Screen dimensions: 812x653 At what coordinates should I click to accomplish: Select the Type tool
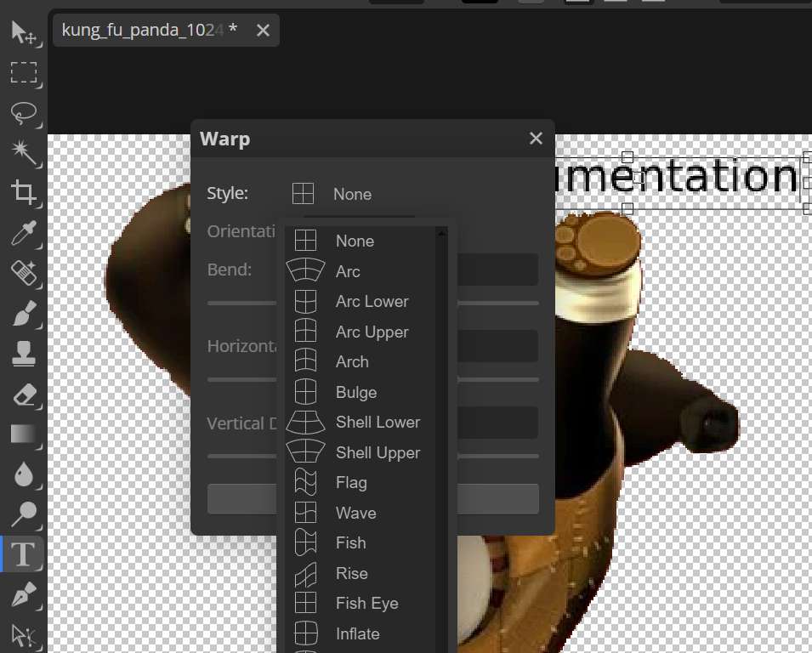[x=23, y=554]
